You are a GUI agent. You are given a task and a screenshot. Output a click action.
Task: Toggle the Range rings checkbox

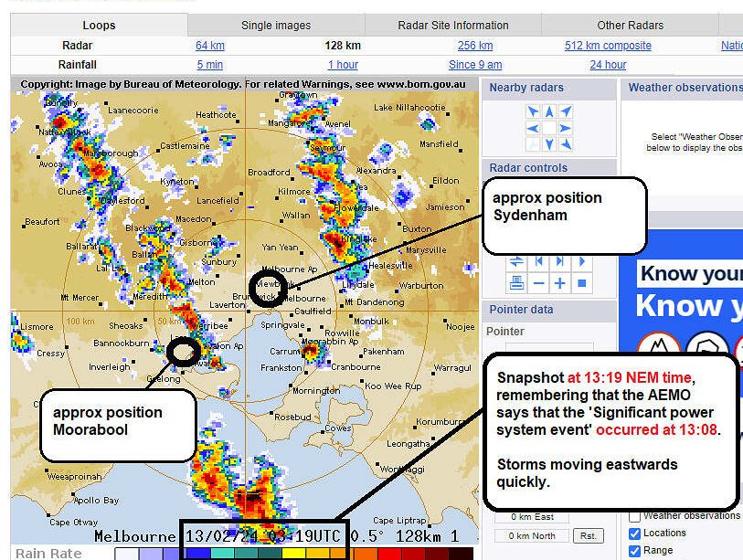[635, 551]
